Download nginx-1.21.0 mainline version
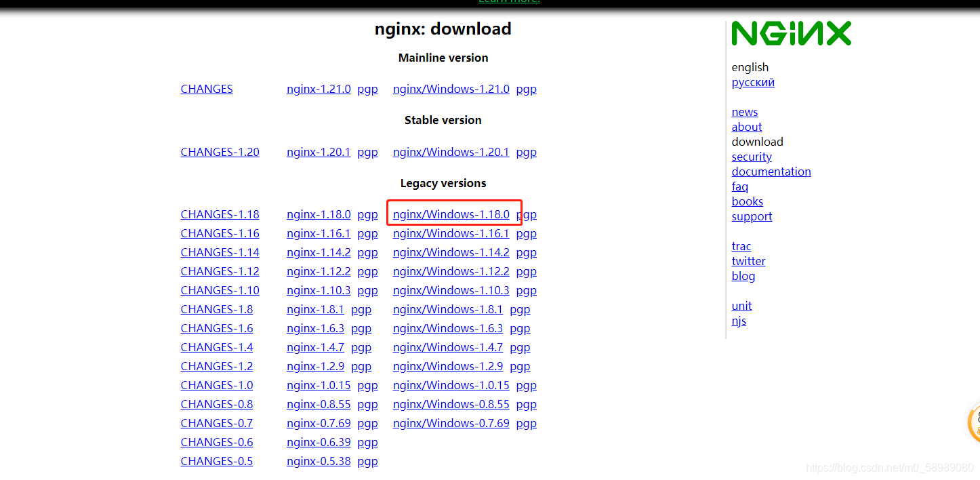980x480 pixels. pyautogui.click(x=319, y=89)
